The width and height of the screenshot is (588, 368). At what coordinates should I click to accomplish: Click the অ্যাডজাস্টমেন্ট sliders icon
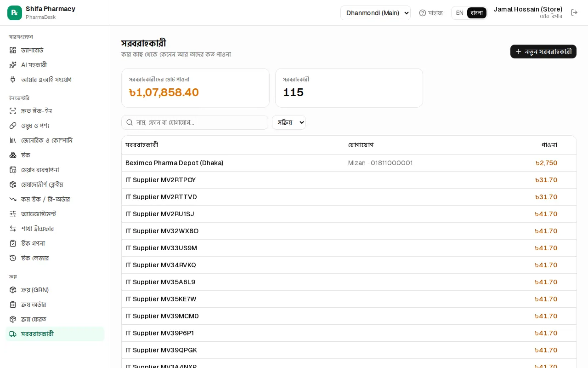coord(13,214)
